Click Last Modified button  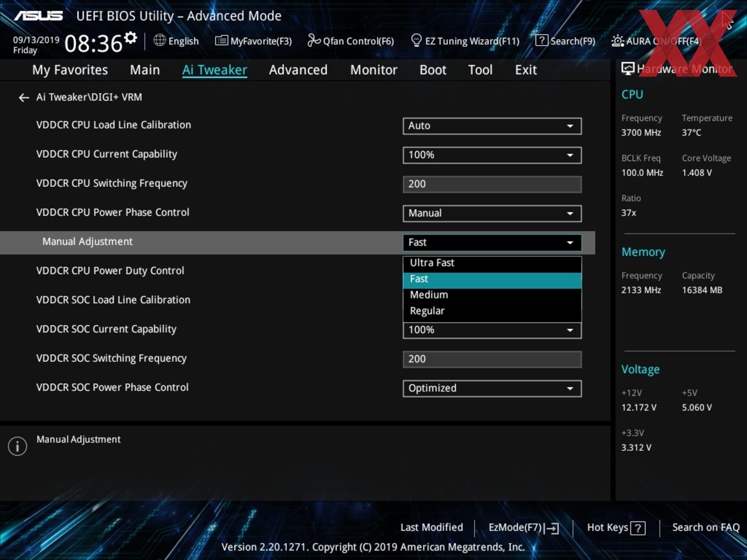pyautogui.click(x=432, y=527)
